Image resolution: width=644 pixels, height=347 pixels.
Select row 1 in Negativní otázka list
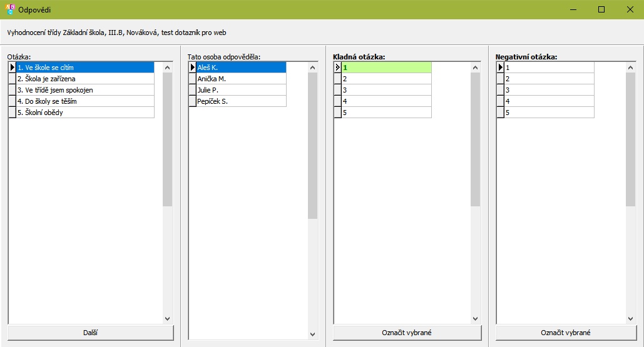click(x=549, y=68)
